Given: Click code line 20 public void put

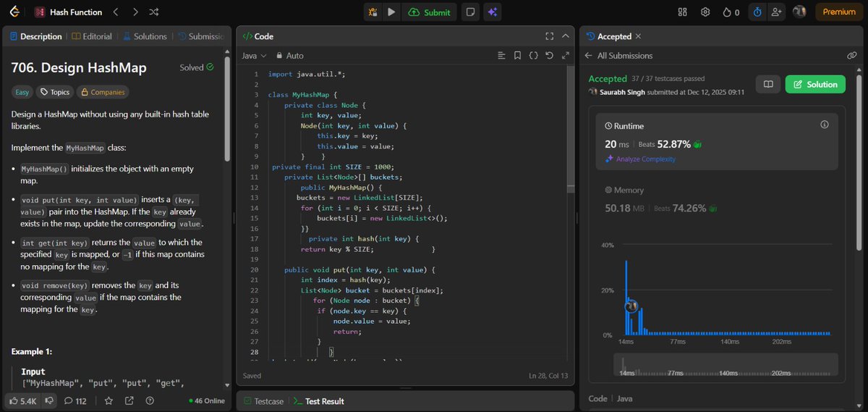Looking at the screenshot, I should [359, 269].
